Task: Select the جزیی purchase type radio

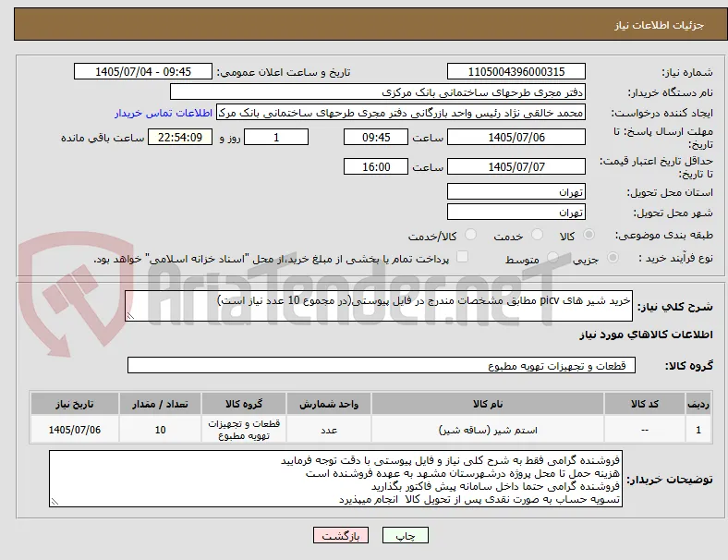Action: (x=613, y=257)
